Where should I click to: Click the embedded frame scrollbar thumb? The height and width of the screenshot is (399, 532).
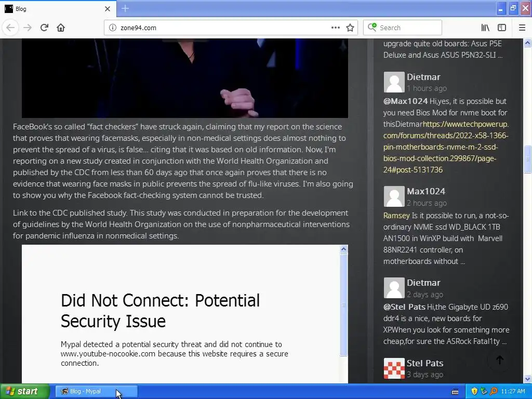click(343, 304)
